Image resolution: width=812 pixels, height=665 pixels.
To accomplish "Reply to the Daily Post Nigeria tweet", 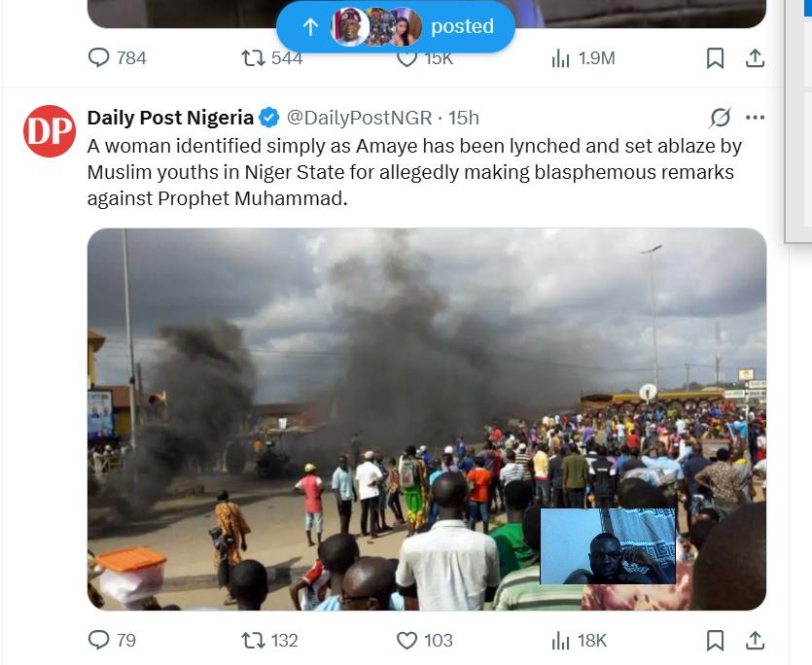I will tap(100, 640).
